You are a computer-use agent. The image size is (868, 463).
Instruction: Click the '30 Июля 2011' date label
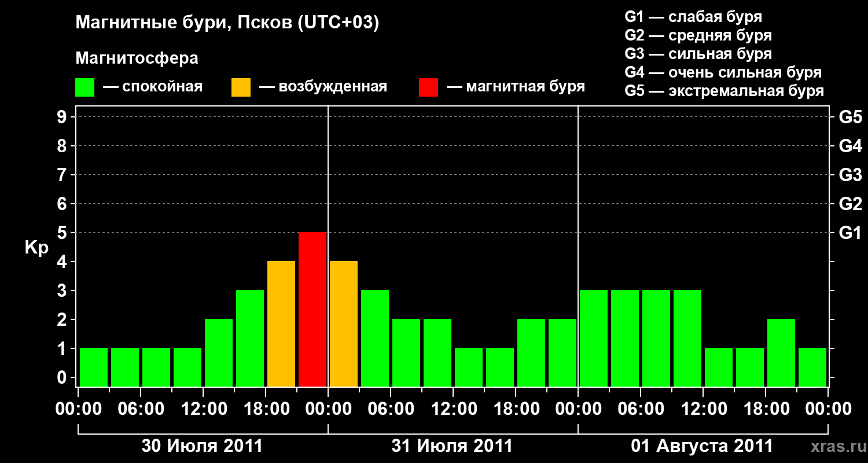coord(203,446)
